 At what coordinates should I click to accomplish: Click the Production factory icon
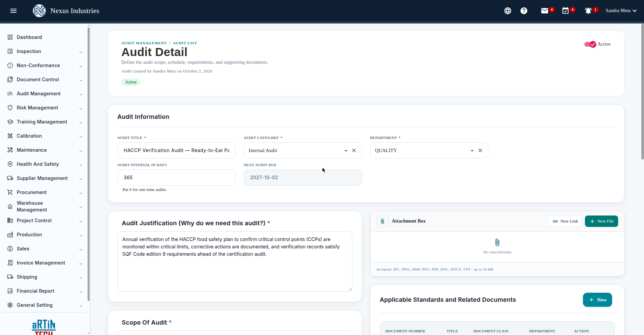point(10,235)
